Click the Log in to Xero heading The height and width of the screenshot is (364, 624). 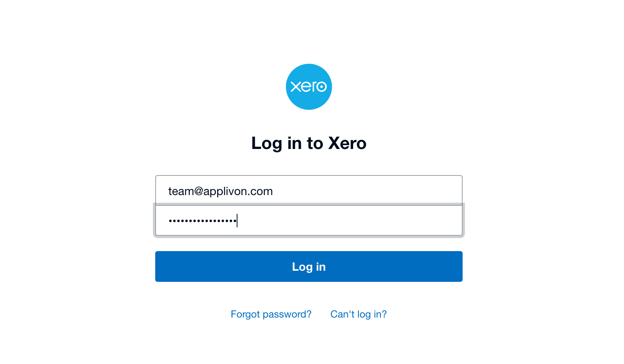[x=309, y=143]
